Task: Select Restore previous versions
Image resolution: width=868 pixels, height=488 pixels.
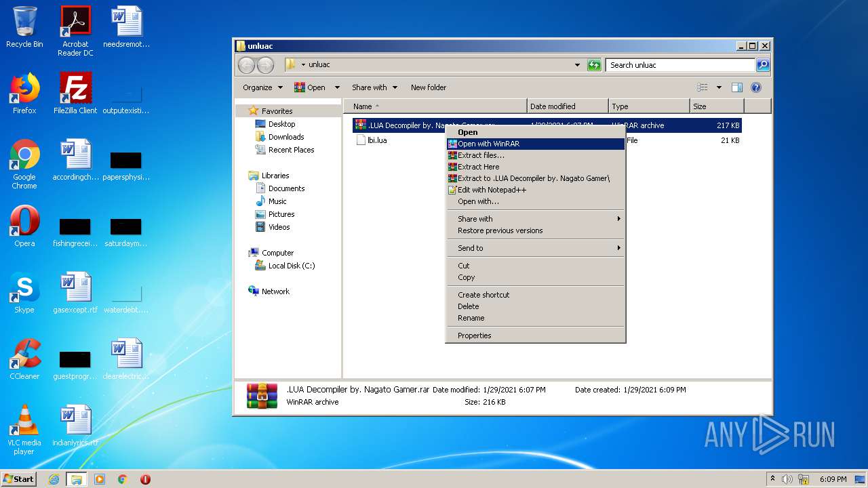Action: tap(535, 230)
